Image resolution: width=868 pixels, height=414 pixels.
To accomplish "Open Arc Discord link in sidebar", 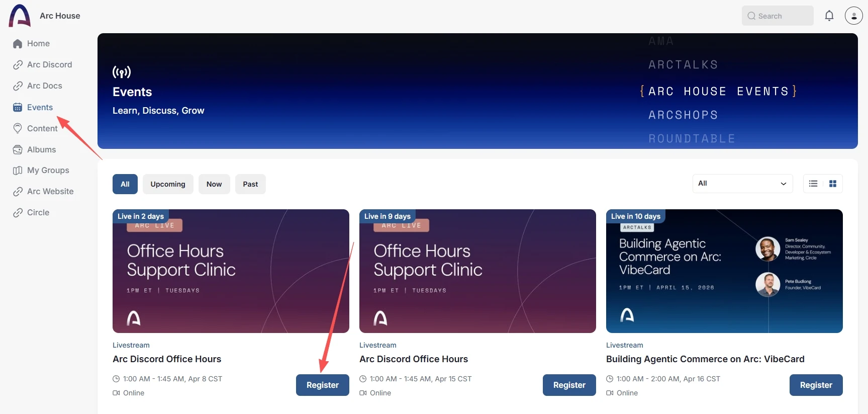I will point(49,65).
